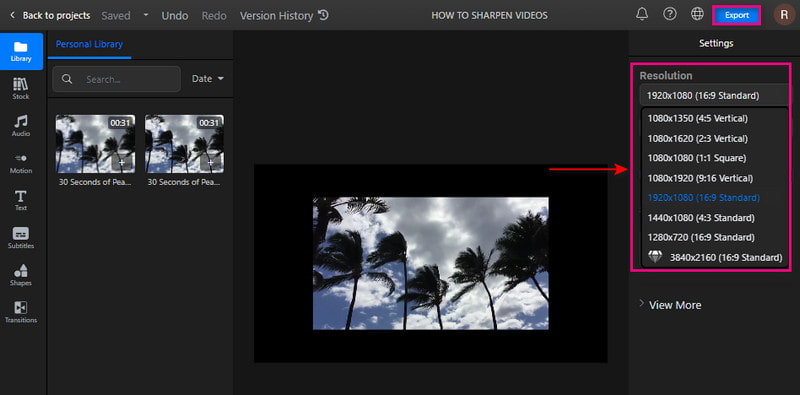This screenshot has height=395, width=800.
Task: Open the Library sidebar panel
Action: (21, 51)
